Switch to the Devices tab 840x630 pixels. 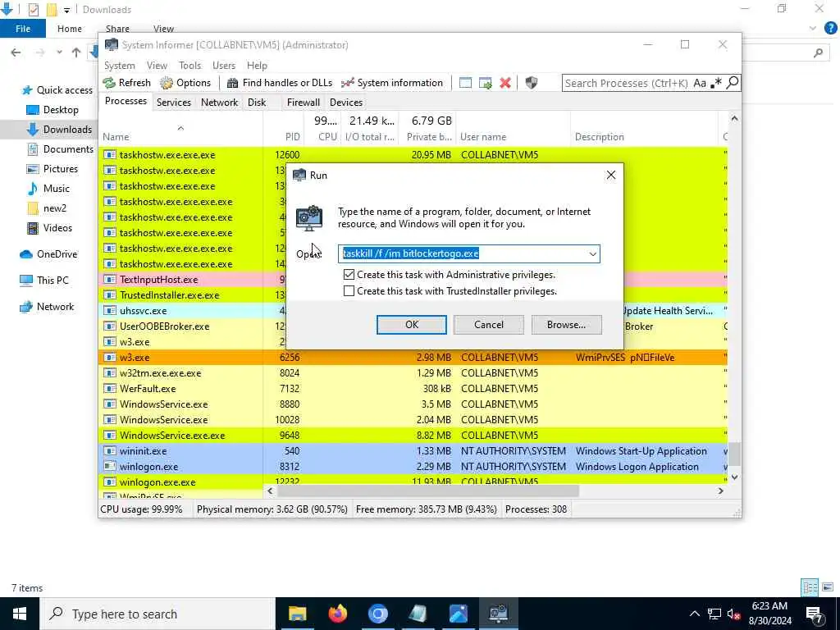click(x=346, y=103)
